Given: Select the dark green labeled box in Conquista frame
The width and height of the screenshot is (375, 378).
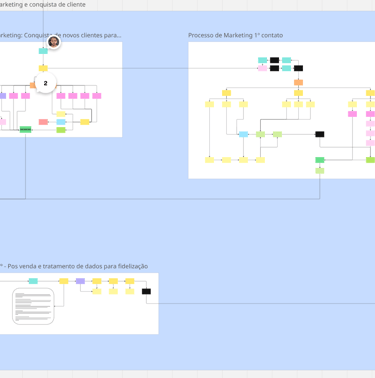Looking at the screenshot, I should (x=25, y=129).
